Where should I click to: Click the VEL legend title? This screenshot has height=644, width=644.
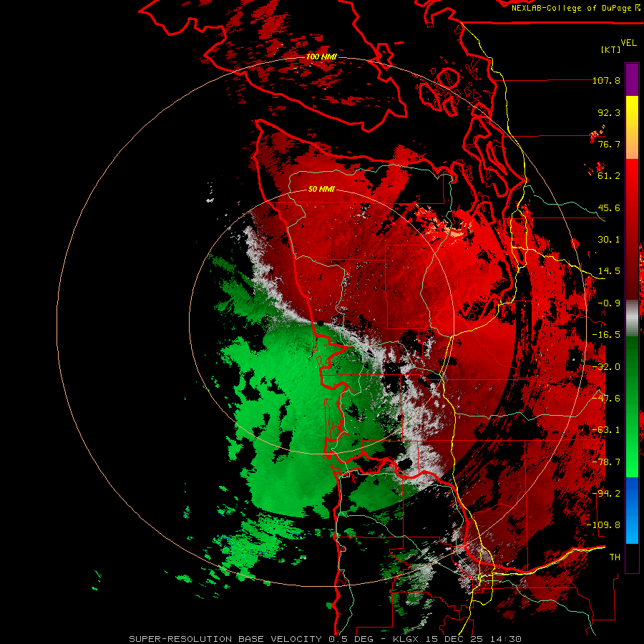628,43
